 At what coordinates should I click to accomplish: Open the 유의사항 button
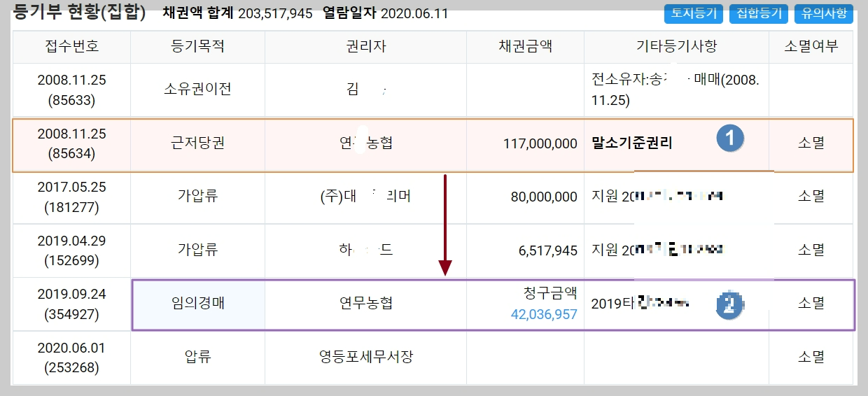pyautogui.click(x=824, y=13)
